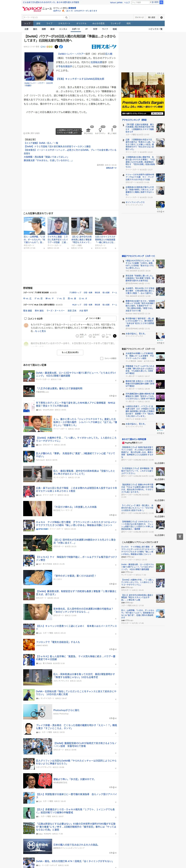Open the MLBトップ link
Image resolution: width=186 pixels, height=868 pixels.
[77, 305]
